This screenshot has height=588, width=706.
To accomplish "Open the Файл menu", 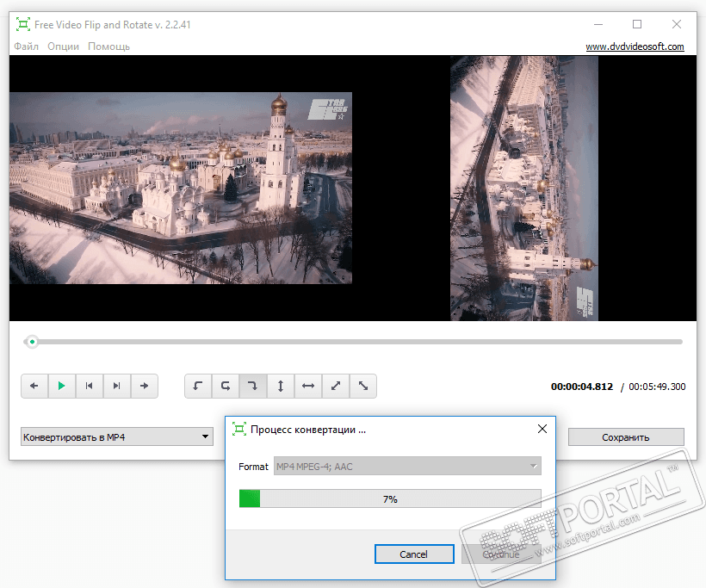I will (x=26, y=46).
